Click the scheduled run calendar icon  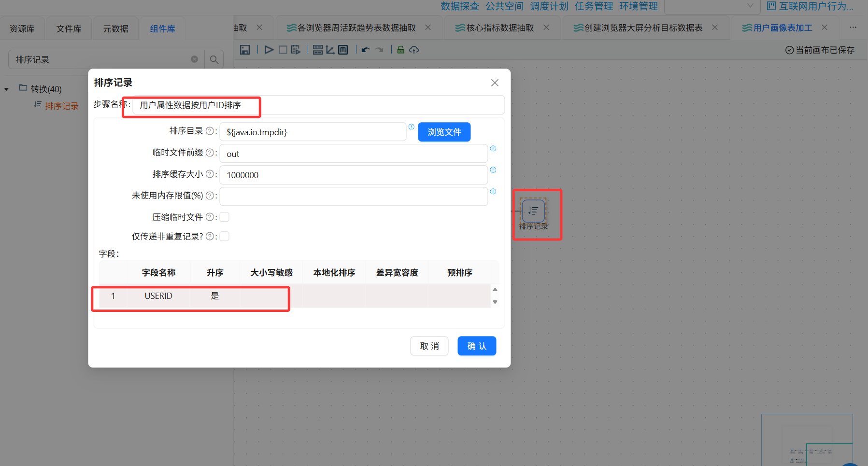(x=296, y=50)
